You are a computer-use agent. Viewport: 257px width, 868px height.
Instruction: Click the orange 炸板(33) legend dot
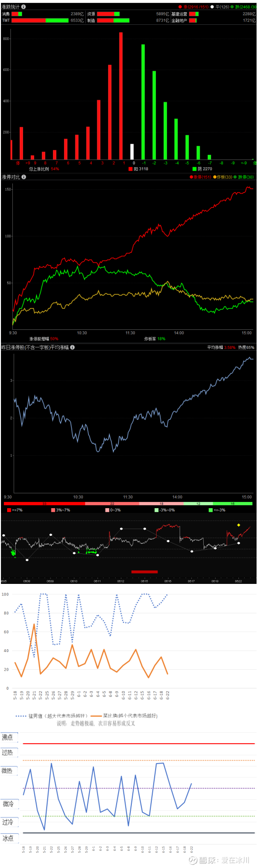point(215,177)
